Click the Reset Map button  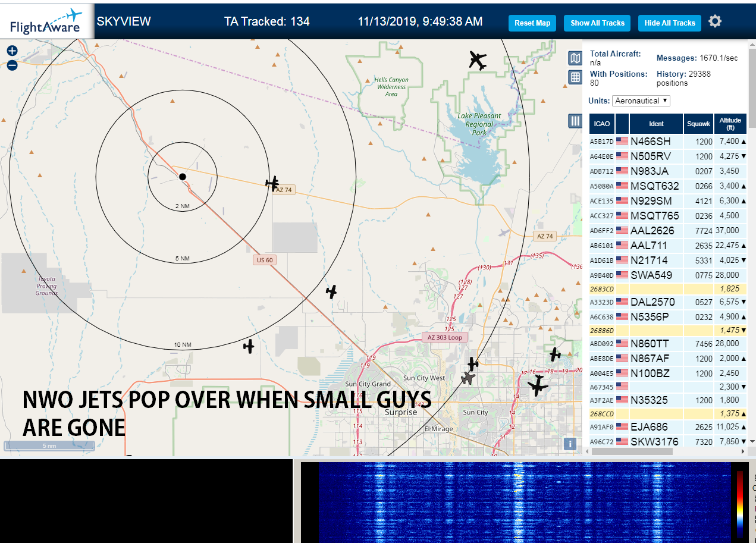tap(532, 23)
